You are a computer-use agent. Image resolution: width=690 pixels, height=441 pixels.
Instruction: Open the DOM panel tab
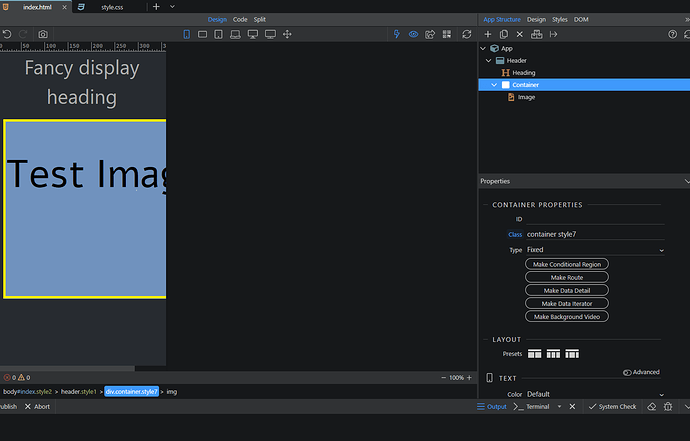point(581,19)
